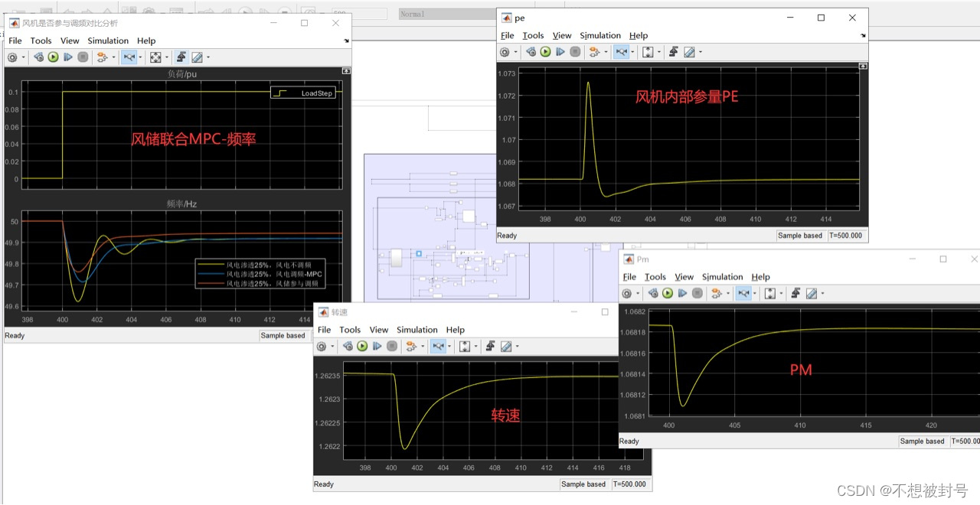Maximize axes button in pe scope
This screenshot has height=505, width=980.
pos(863,67)
